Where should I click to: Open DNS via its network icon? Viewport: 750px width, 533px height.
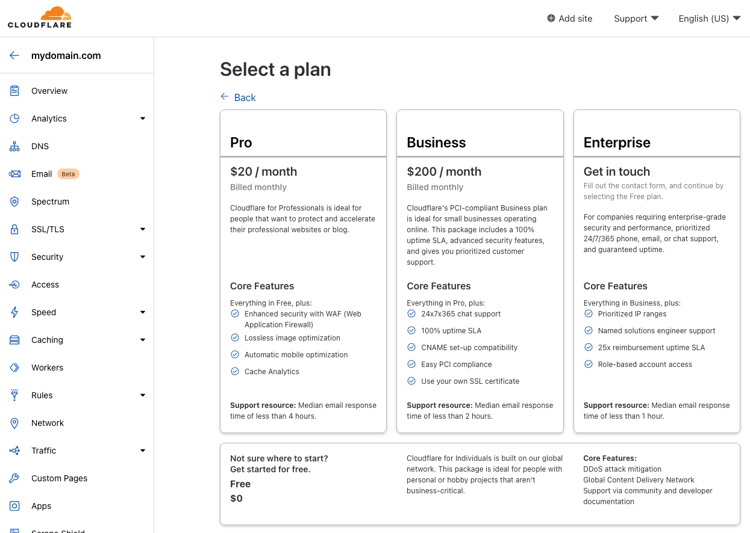point(14,146)
